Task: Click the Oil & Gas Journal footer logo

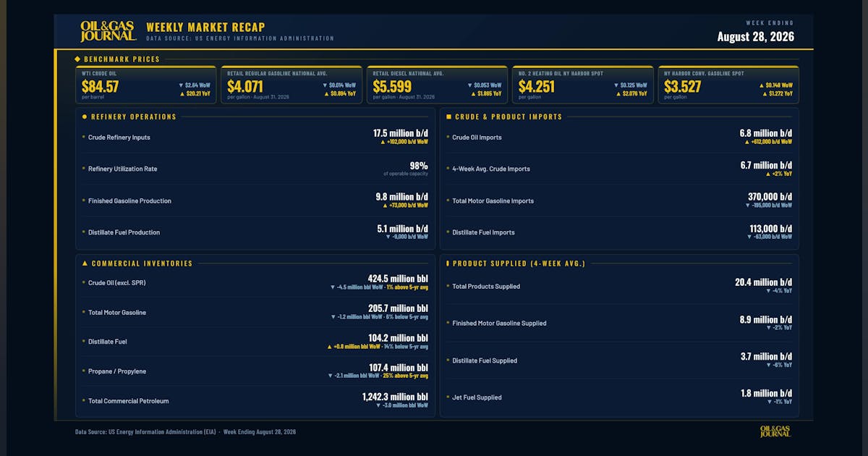Action: 775,431
